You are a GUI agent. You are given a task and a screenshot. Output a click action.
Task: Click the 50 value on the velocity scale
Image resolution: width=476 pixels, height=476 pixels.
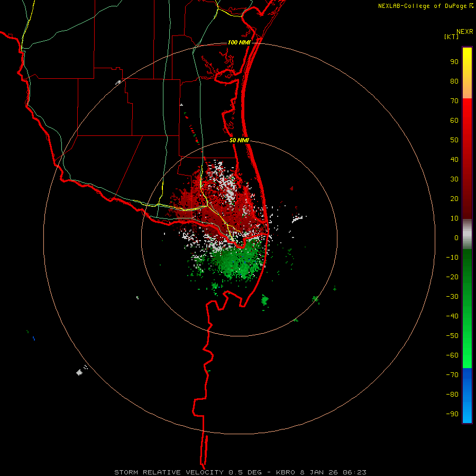point(454,140)
